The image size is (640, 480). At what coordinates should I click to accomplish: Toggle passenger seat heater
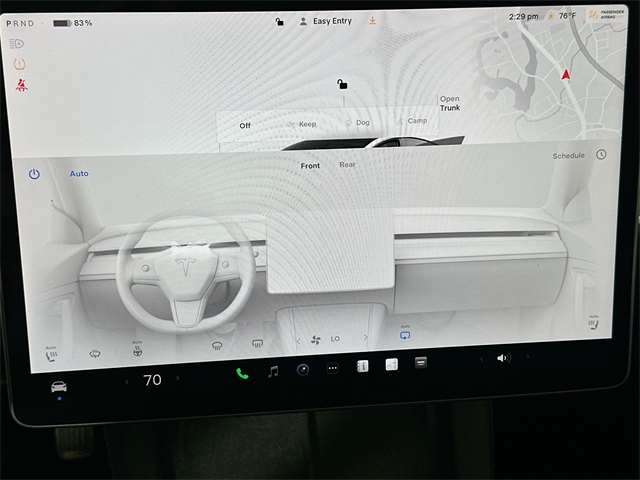593,322
